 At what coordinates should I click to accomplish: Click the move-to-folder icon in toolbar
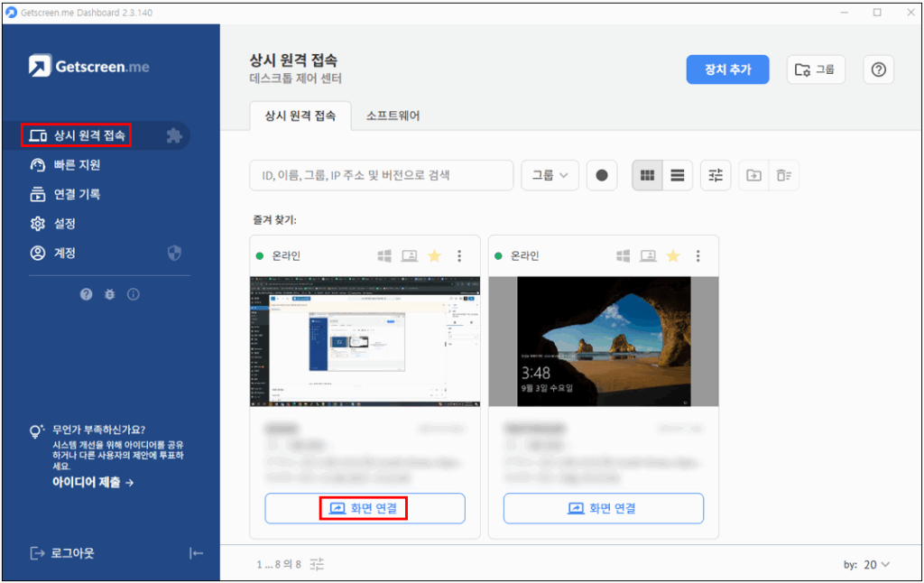(x=753, y=176)
